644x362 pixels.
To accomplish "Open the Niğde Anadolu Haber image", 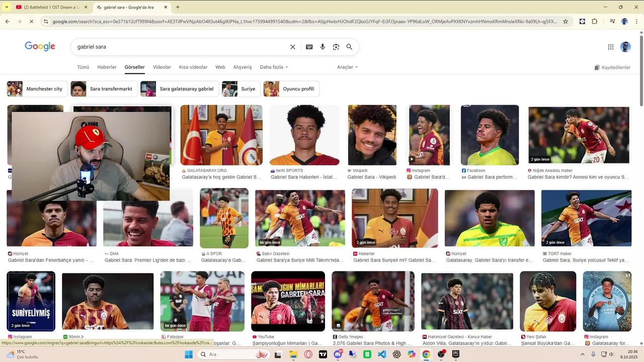I will pyautogui.click(x=579, y=135).
